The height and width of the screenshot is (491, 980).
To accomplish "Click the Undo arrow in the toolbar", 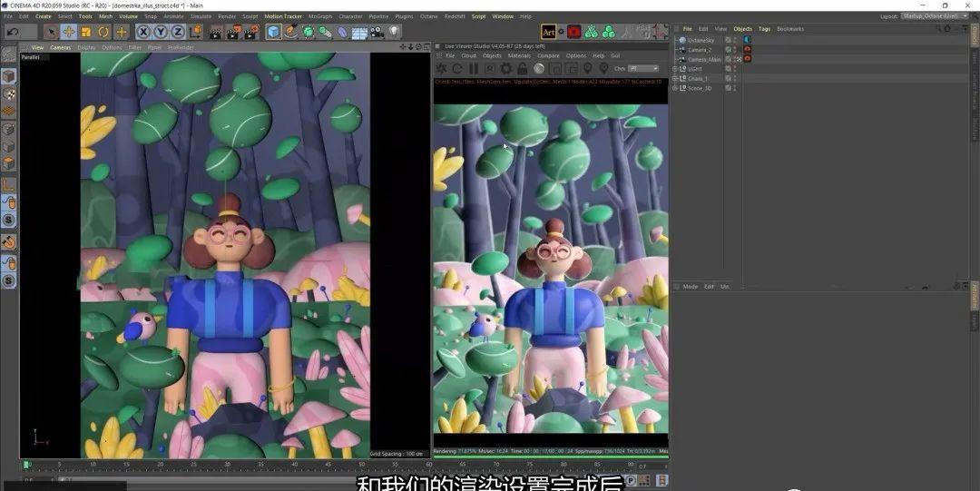I will coord(13,31).
